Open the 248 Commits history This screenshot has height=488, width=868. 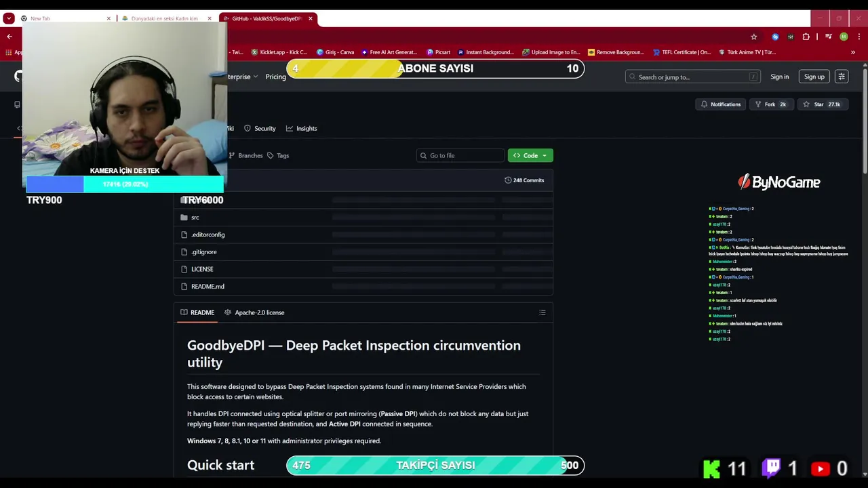tap(524, 180)
